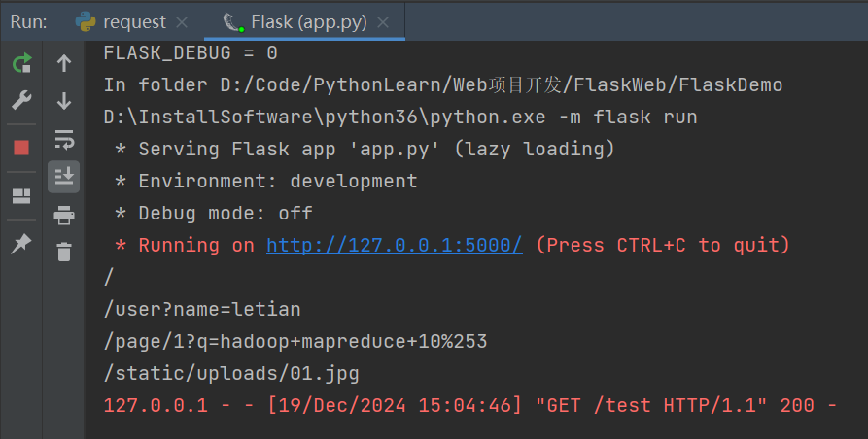Click the restore layout icon
Image resolution: width=868 pixels, height=439 pixels.
(21, 197)
